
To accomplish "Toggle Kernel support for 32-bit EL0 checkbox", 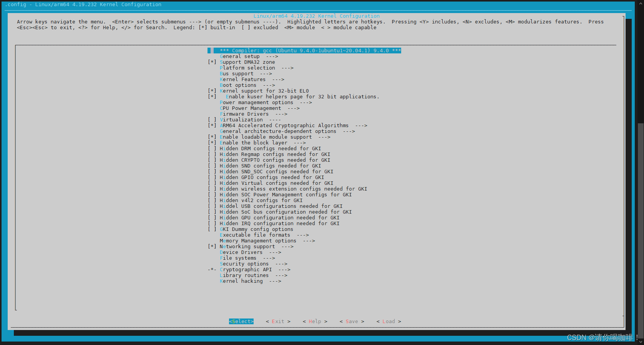I will pyautogui.click(x=212, y=91).
